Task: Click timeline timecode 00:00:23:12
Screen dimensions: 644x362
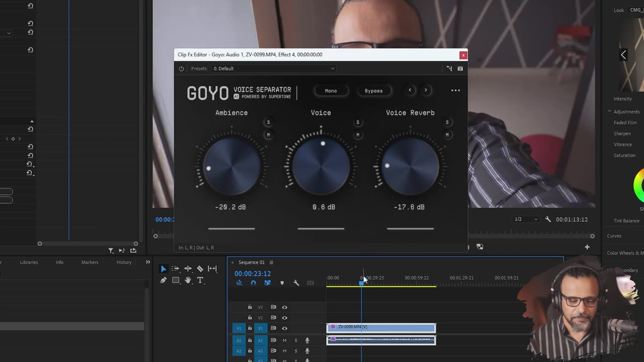Action: [x=253, y=274]
